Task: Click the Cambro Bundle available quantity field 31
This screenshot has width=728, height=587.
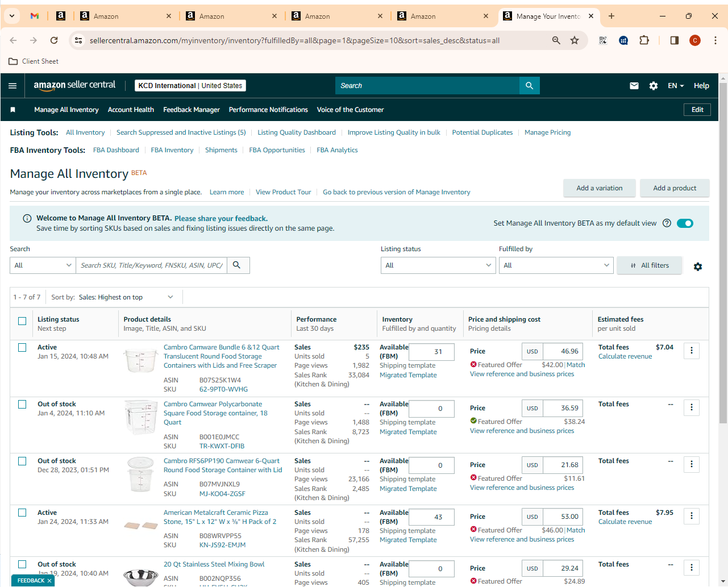Action: click(x=431, y=352)
